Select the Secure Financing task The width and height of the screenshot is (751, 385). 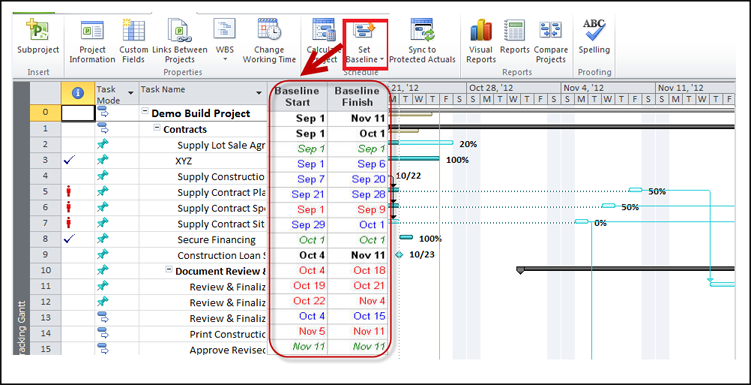point(216,240)
